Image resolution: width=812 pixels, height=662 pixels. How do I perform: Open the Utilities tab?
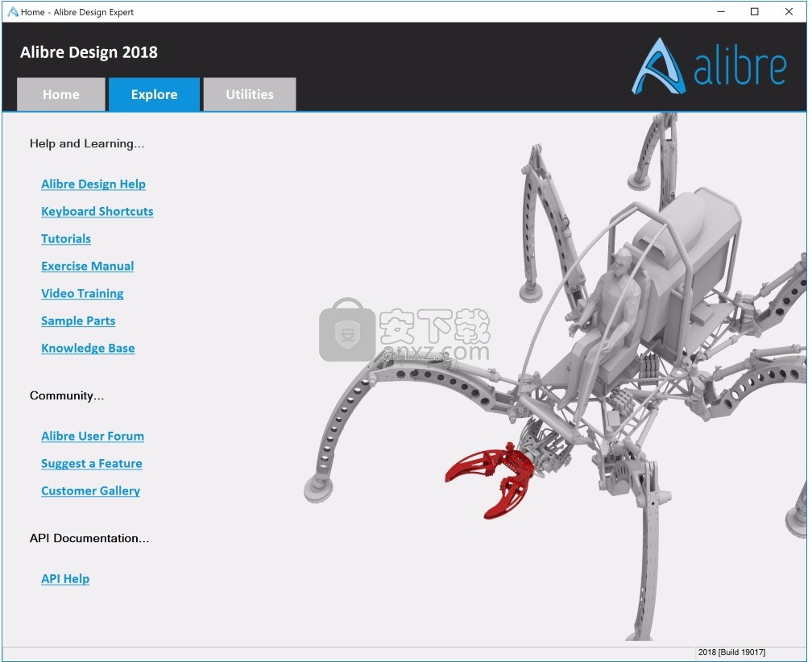(249, 94)
